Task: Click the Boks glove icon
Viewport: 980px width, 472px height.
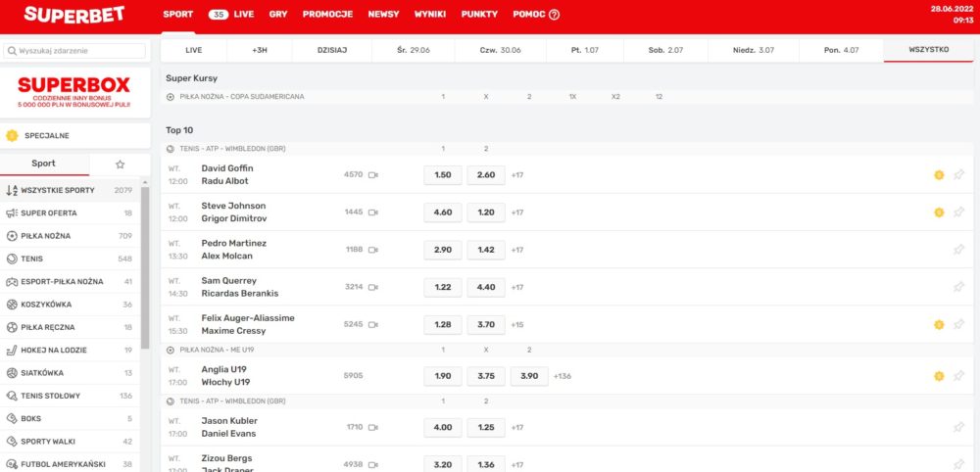Action: [x=11, y=418]
